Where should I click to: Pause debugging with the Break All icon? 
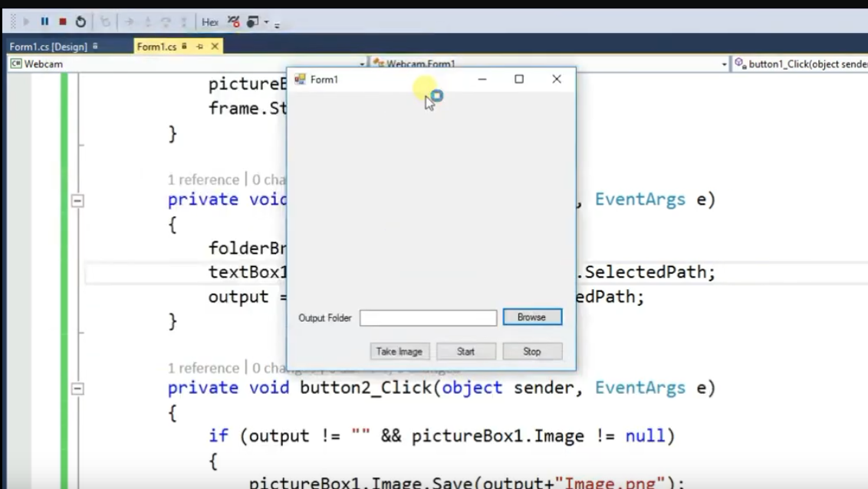pyautogui.click(x=44, y=21)
